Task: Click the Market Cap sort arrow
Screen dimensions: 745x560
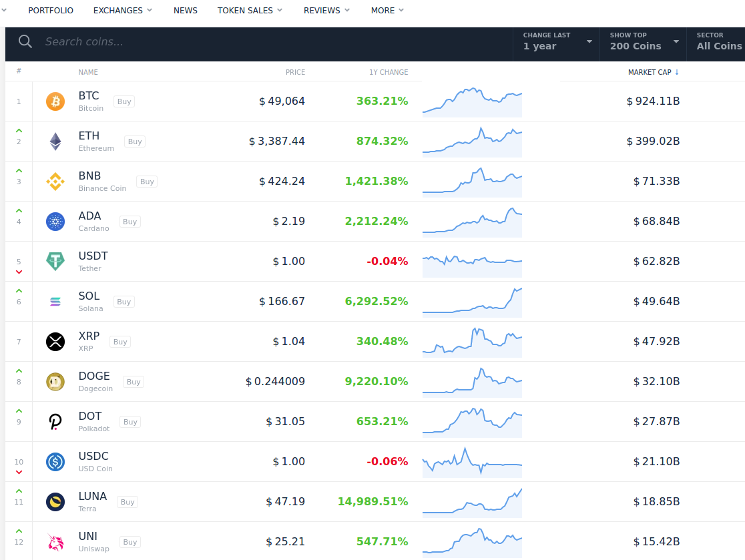Action: pyautogui.click(x=677, y=72)
